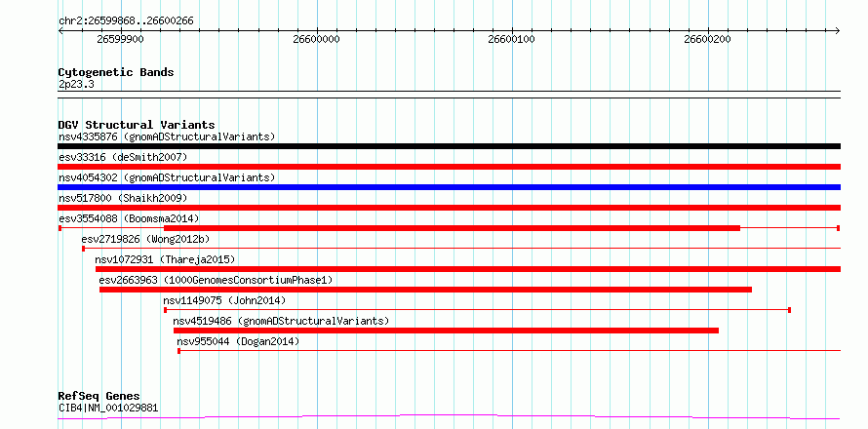Open the nsv1072931 (Thareja2015) label
868x429 pixels.
[165, 259]
